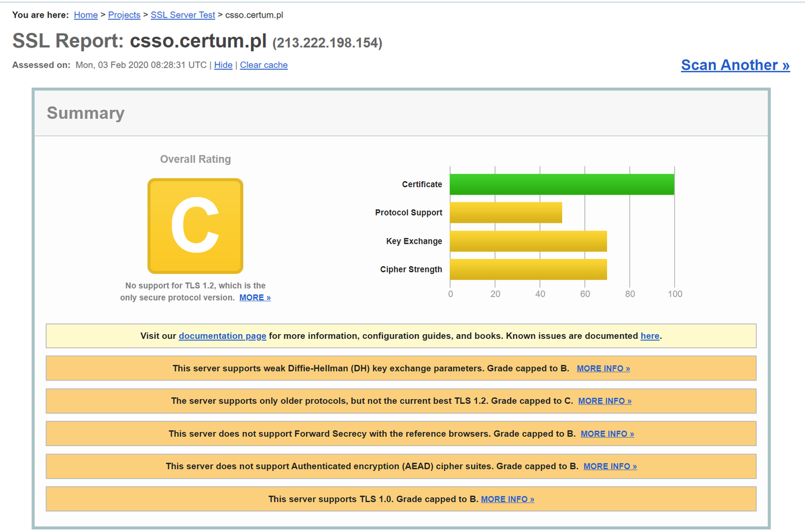
Task: Click 'No support for TLS 1.2' message text
Action: pos(195,291)
